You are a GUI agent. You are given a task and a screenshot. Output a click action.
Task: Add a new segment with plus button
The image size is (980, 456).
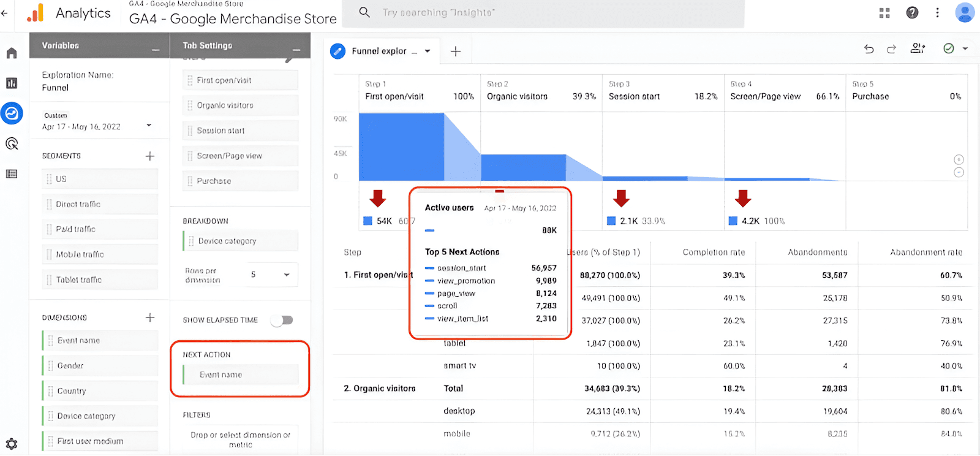pos(150,156)
